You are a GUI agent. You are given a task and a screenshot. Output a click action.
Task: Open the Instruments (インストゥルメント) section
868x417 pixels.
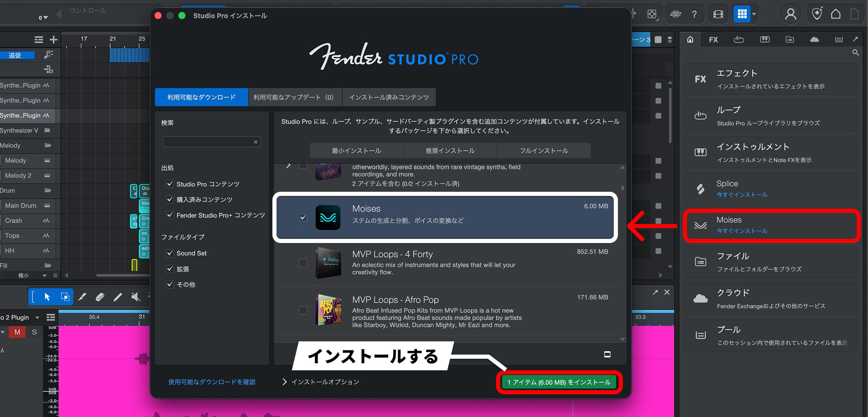point(771,153)
